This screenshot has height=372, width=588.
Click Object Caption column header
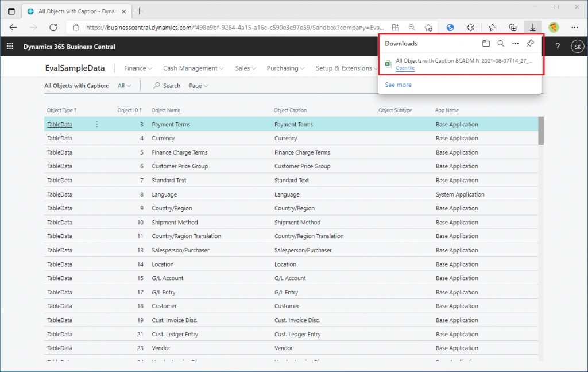tap(290, 110)
